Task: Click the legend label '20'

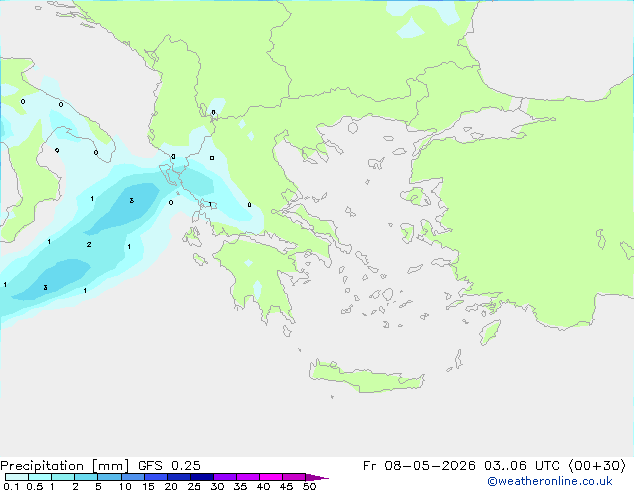Action: 171,486
